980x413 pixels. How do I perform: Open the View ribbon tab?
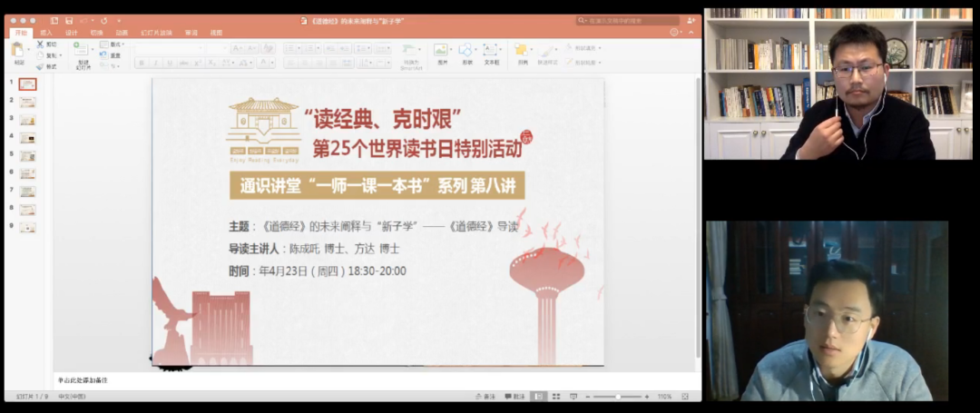(x=216, y=33)
